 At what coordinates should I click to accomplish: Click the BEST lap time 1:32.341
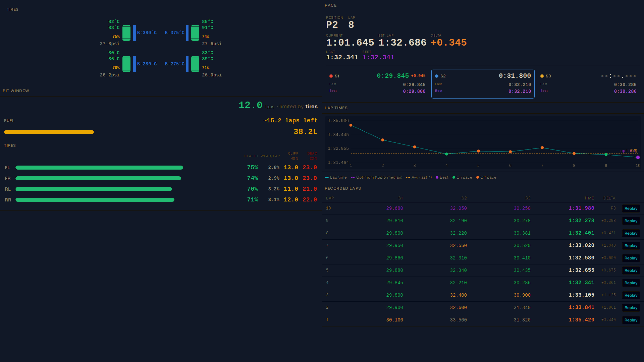(378, 57)
